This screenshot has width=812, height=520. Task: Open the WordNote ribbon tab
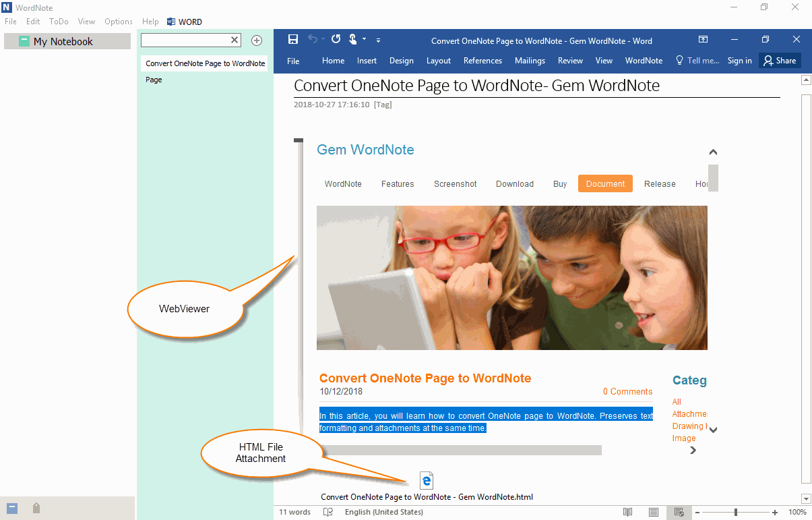click(644, 61)
